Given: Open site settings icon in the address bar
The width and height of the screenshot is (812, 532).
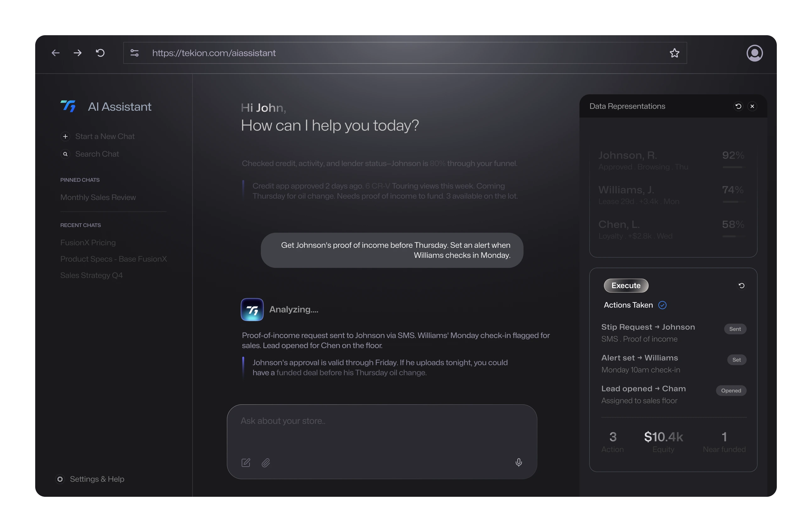Looking at the screenshot, I should click(x=134, y=53).
